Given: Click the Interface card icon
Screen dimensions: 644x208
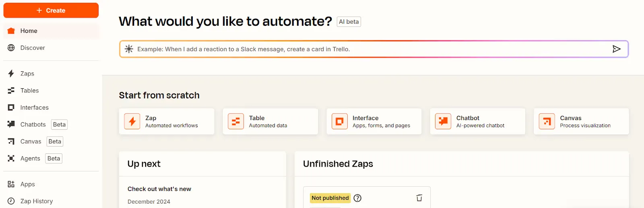Looking at the screenshot, I should click(339, 121).
